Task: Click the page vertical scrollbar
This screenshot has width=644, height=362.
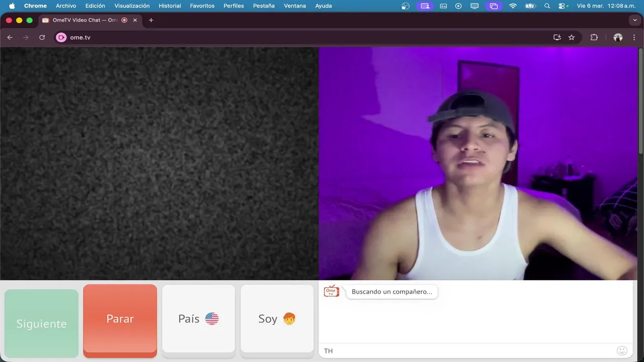Action: point(640,101)
